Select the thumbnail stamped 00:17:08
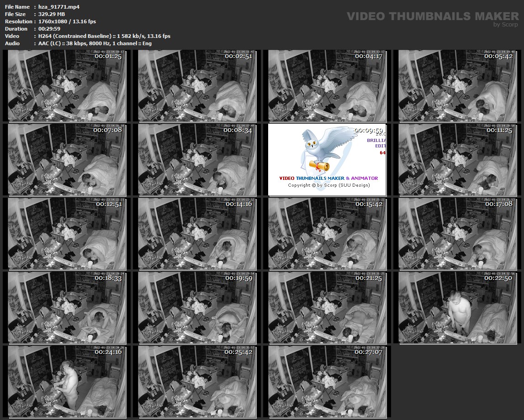The width and height of the screenshot is (524, 420). point(457,234)
